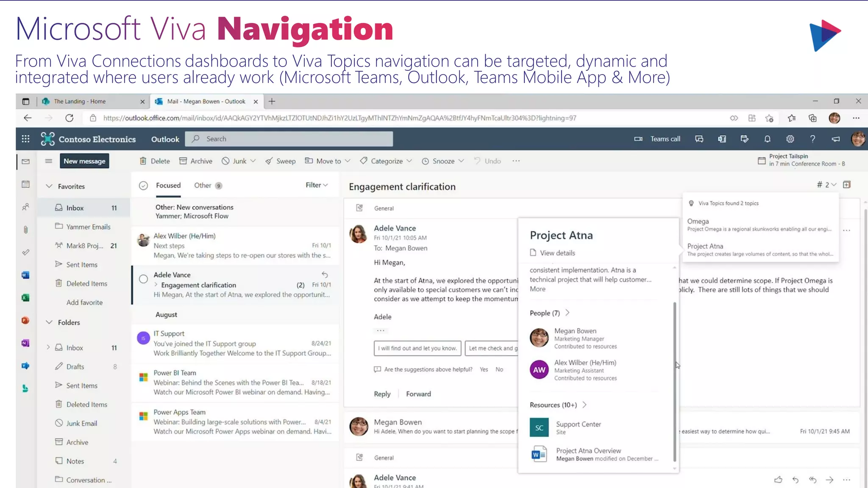Open the Calendar module in left rail
868x488 pixels.
[26, 184]
